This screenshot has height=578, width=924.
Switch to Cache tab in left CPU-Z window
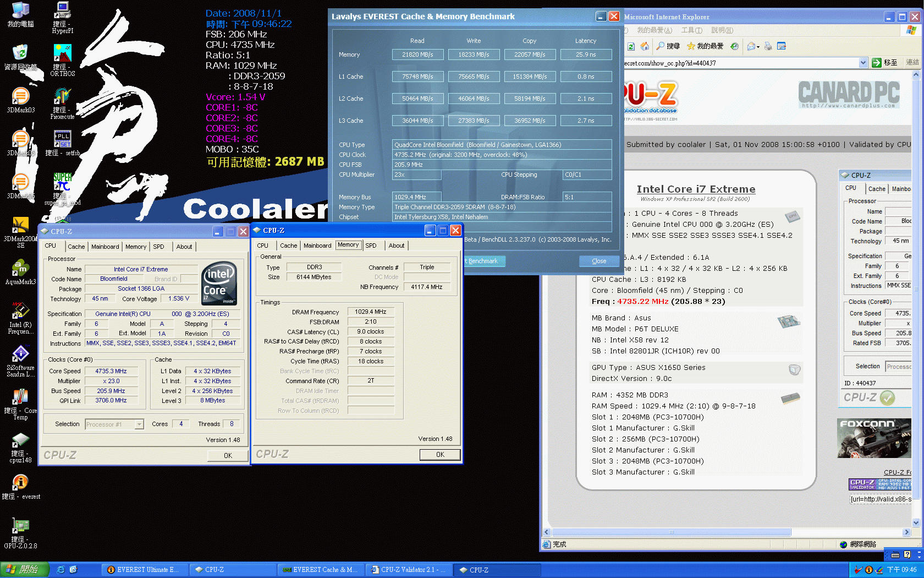(x=76, y=247)
